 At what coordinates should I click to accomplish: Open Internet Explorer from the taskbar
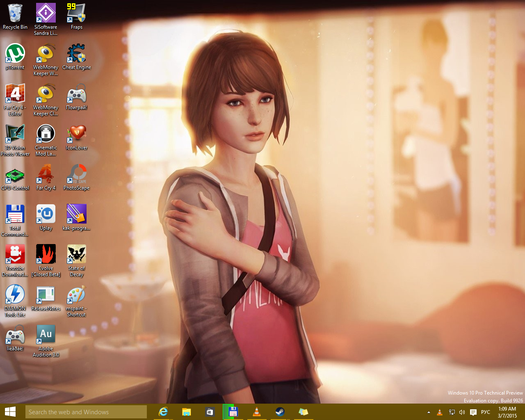[x=163, y=412]
